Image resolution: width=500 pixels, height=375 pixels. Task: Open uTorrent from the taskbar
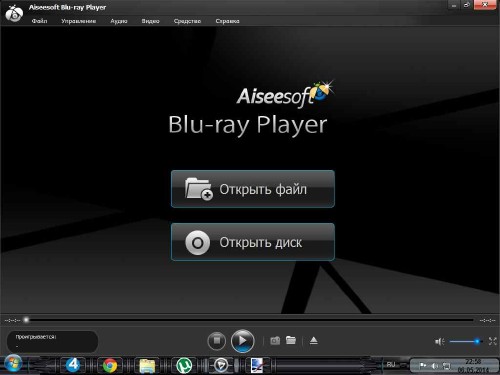point(184,365)
